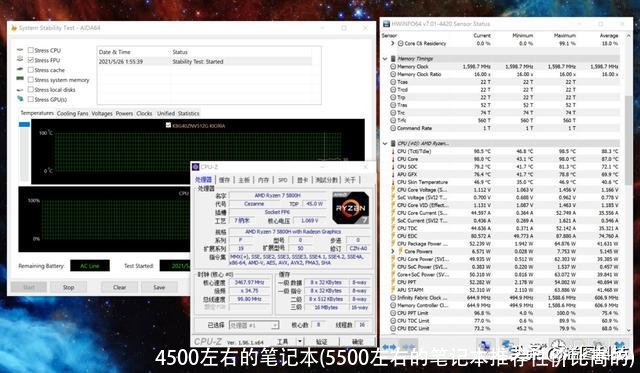Click the icon beside Infinity Fabric Clock

pos(393,298)
